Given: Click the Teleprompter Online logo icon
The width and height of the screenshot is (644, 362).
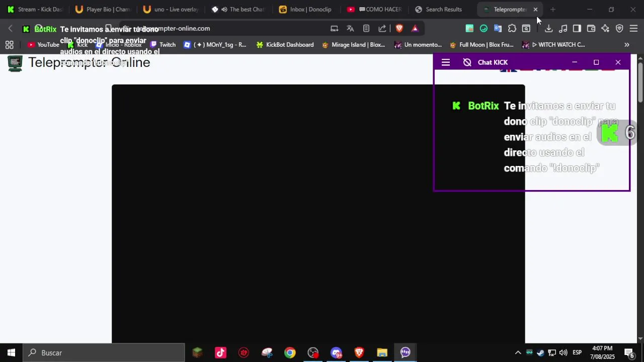Looking at the screenshot, I should tap(15, 63).
